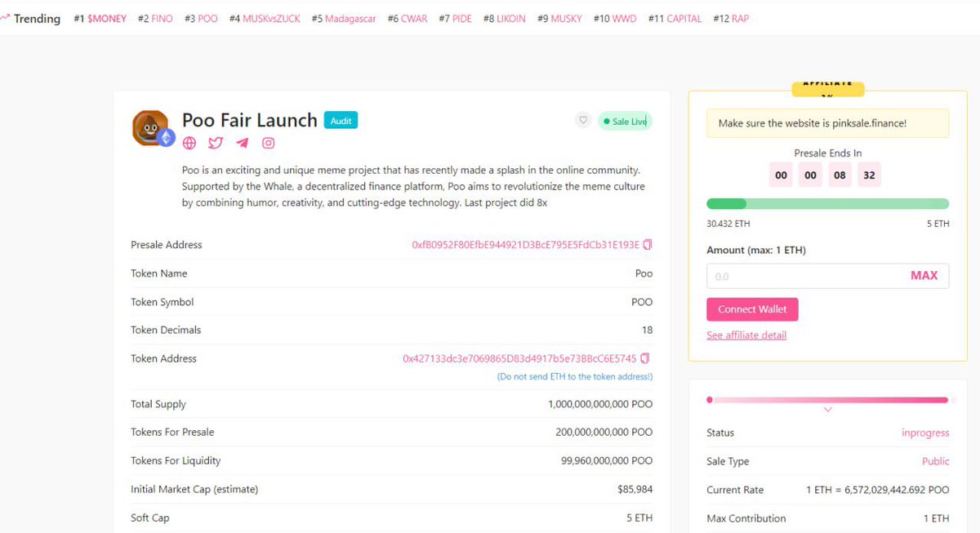Image resolution: width=980 pixels, height=533 pixels.
Task: Open trending token #8 LIKOIN
Action: (504, 18)
